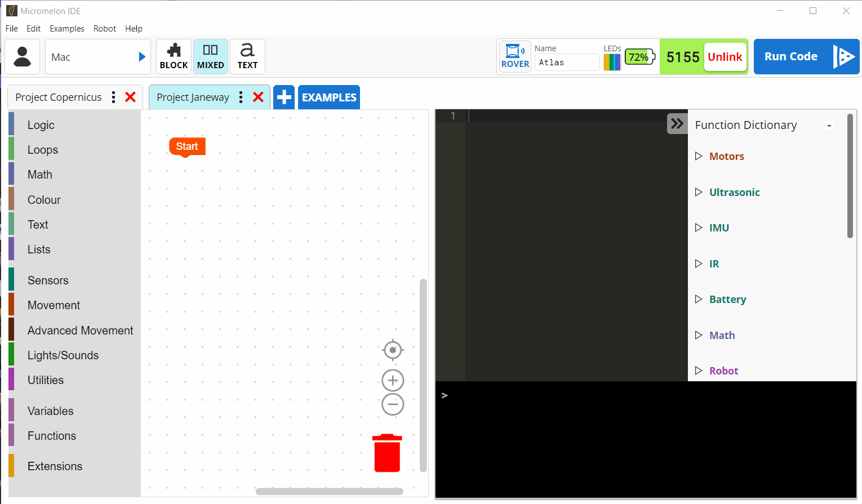Open the Extensions block category

tap(74, 466)
